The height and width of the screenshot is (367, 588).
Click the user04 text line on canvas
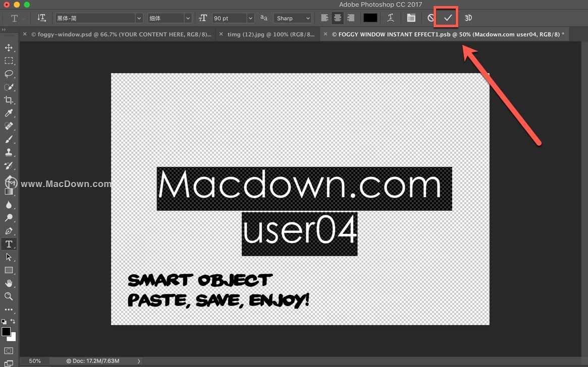point(300,234)
